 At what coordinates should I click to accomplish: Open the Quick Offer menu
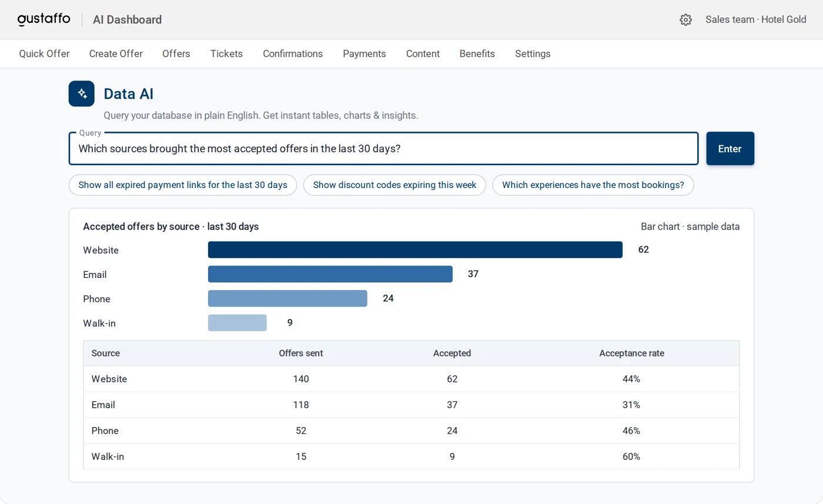44,53
